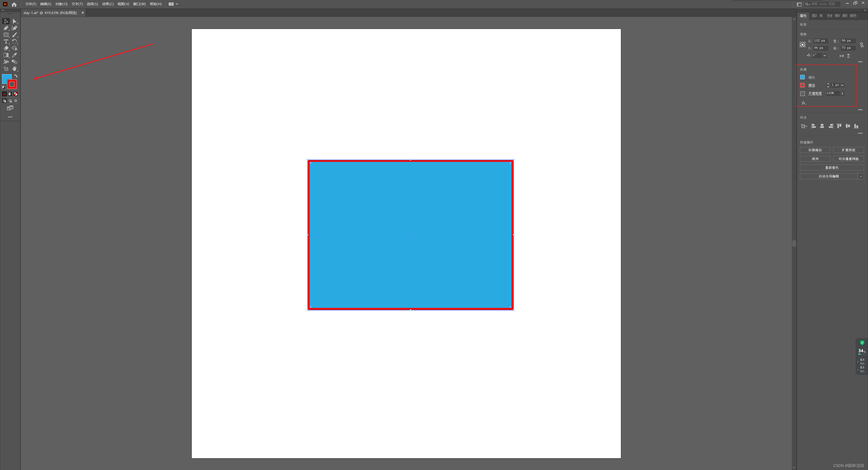Swap fill and stroke colors
Viewport: 868px width, 470px height.
point(16,76)
